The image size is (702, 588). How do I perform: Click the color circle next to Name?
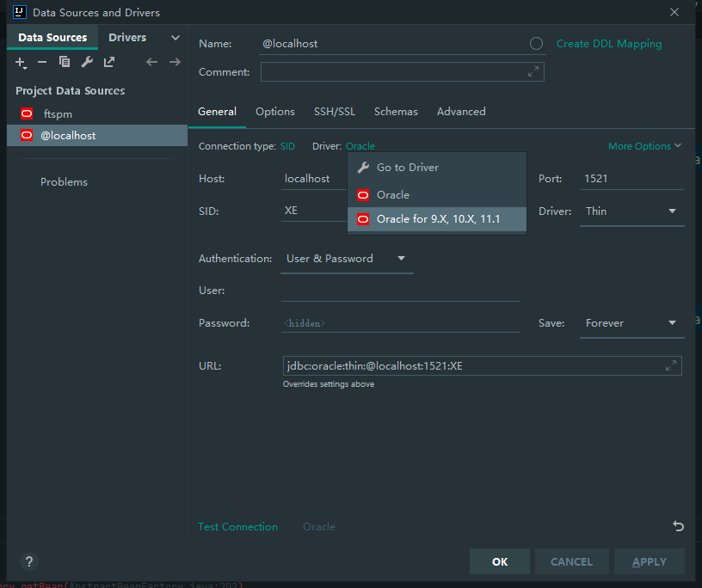536,43
